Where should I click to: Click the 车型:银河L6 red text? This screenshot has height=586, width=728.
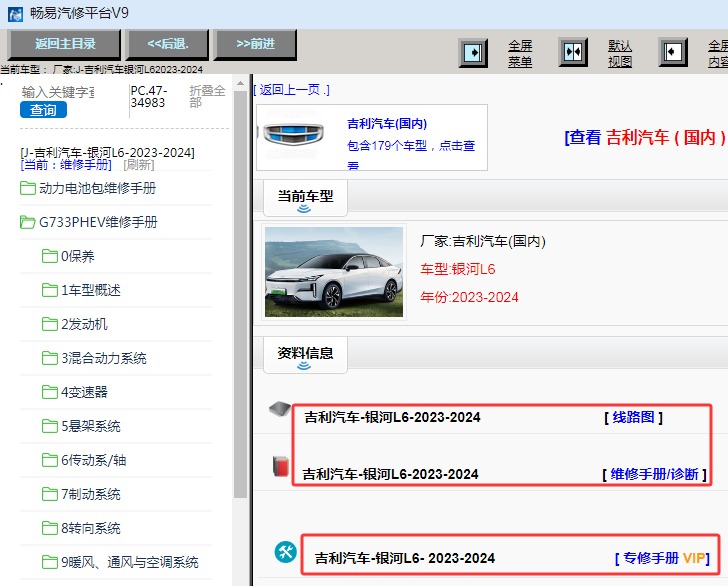click(458, 269)
